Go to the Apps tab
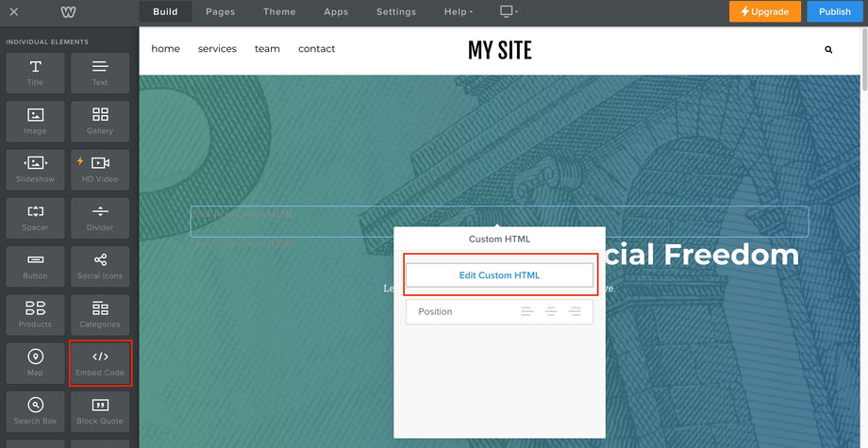 coord(336,11)
